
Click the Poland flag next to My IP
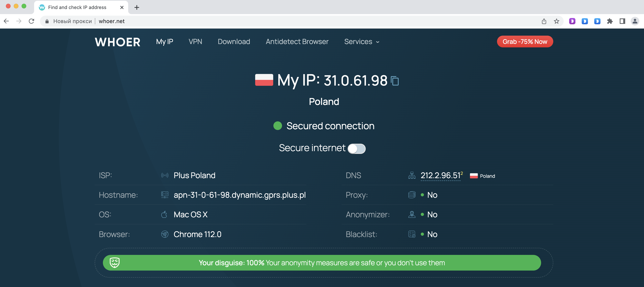click(x=264, y=80)
